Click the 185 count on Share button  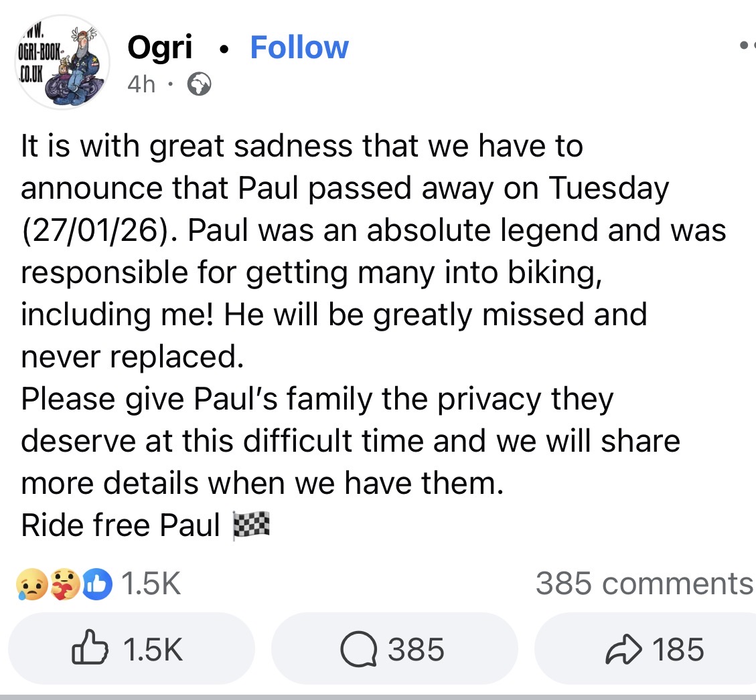point(678,649)
